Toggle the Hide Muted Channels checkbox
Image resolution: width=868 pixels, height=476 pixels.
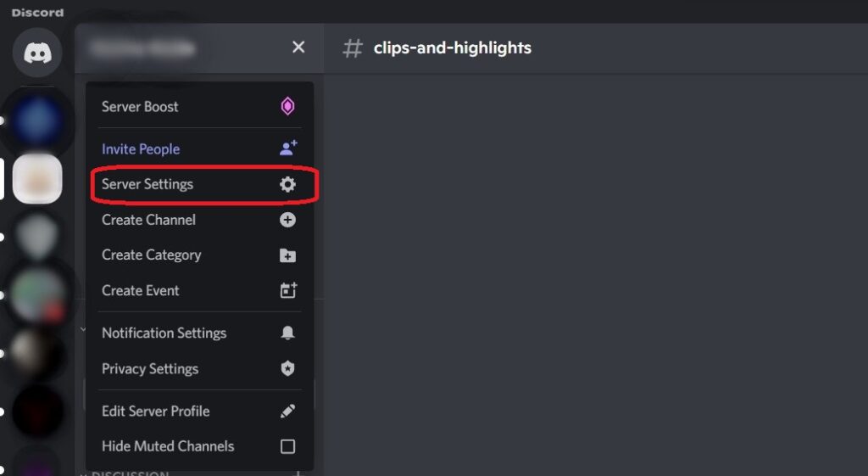tap(287, 446)
